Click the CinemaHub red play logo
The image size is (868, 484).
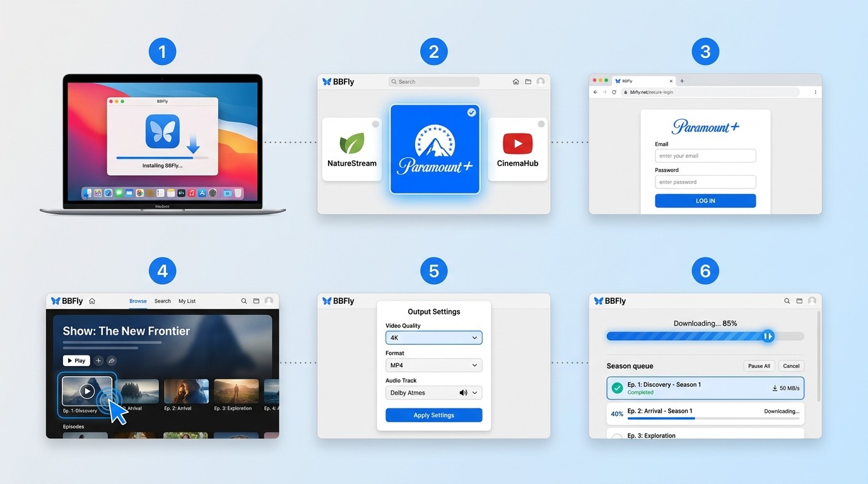(518, 144)
